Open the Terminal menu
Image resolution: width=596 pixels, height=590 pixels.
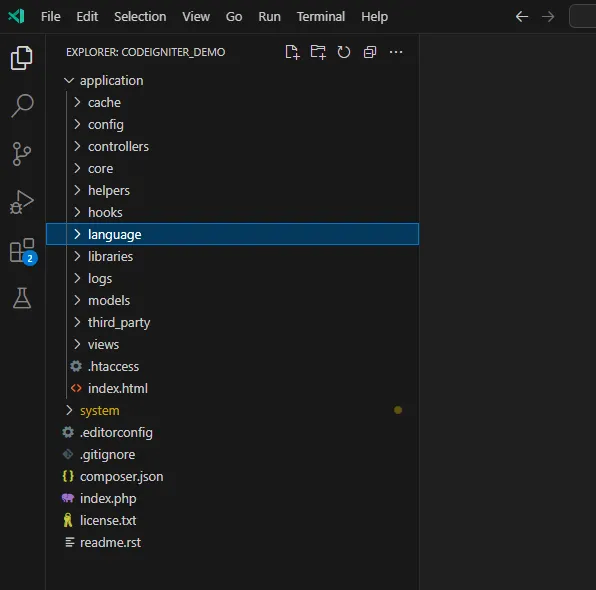coord(321,17)
